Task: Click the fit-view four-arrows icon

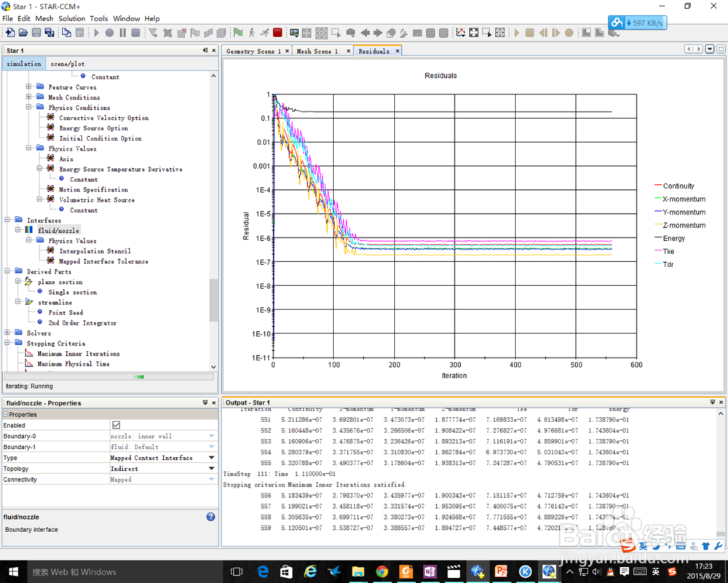Action: [474, 33]
